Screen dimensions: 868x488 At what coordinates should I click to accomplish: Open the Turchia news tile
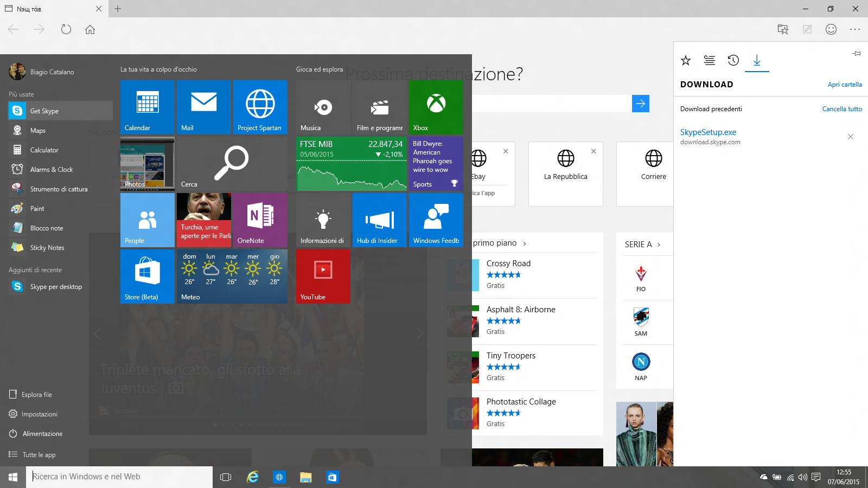click(x=203, y=220)
